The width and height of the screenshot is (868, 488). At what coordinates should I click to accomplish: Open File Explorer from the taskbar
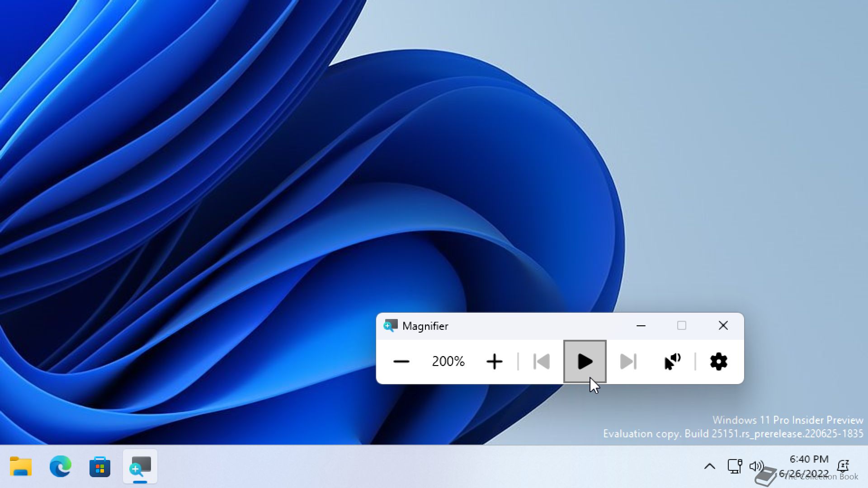point(21,466)
